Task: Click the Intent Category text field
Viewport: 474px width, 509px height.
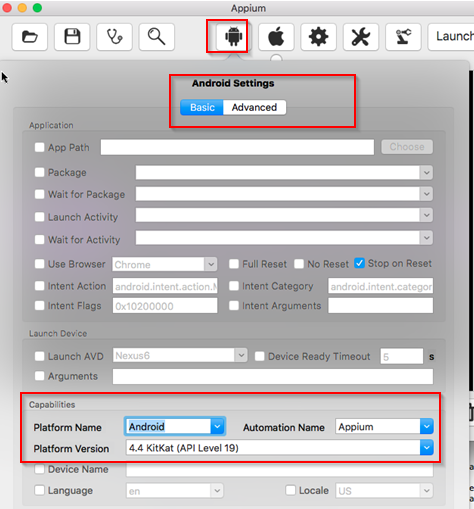Action: coord(381,286)
